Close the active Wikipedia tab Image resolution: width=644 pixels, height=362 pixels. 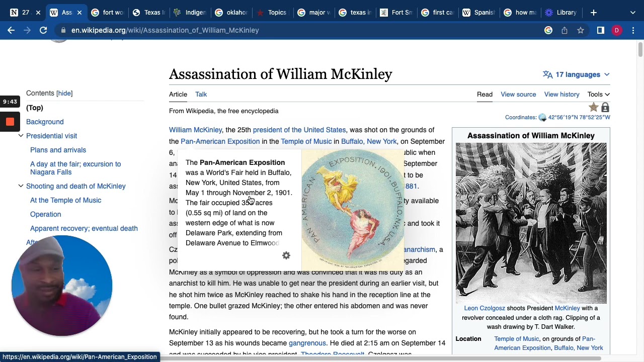(79, 13)
